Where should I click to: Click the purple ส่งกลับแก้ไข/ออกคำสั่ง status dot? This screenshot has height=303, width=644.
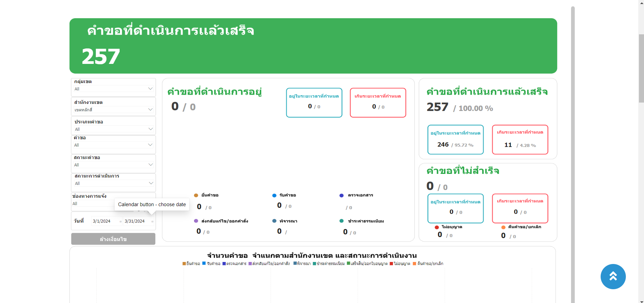pos(196,221)
